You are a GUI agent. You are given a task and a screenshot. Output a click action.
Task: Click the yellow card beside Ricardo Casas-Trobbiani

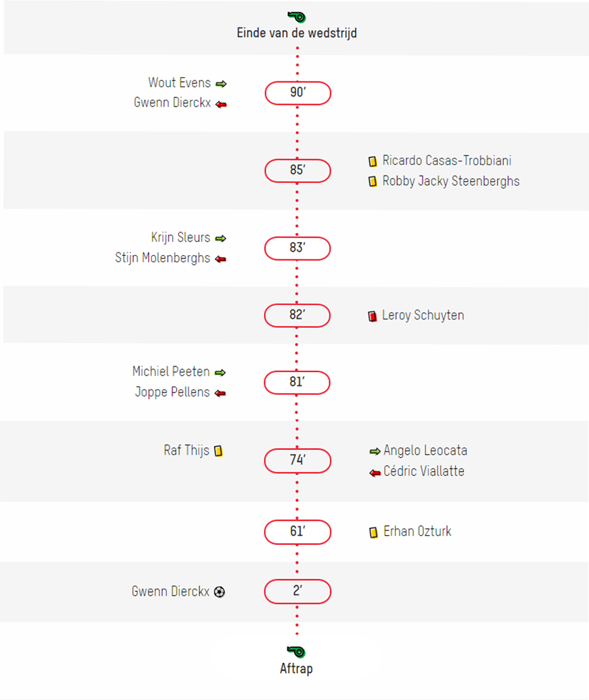point(372,162)
